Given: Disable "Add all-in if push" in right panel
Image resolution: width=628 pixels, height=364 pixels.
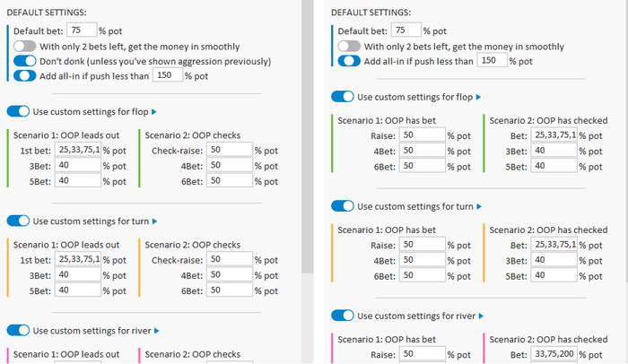Looking at the screenshot, I should [349, 62].
